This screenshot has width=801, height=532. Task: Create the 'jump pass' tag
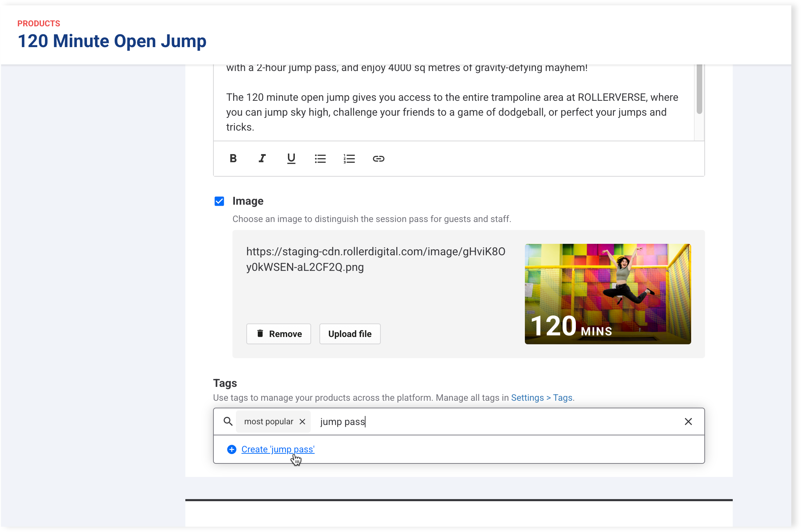(278, 449)
